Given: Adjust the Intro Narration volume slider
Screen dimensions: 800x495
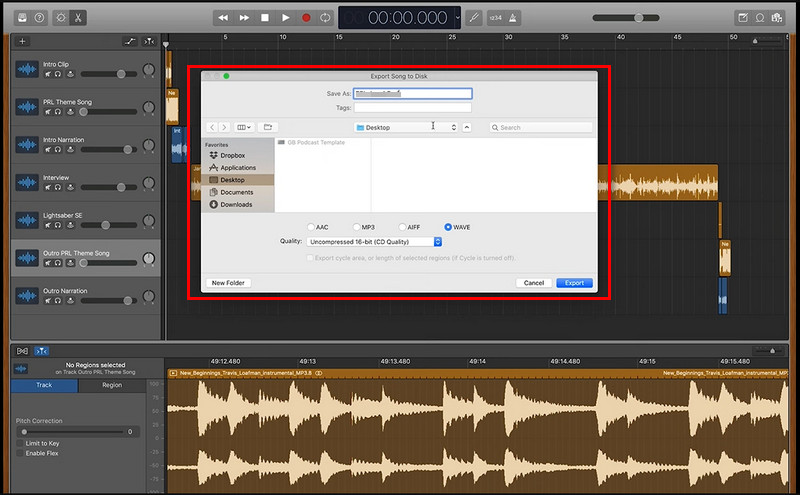Looking at the screenshot, I should pyautogui.click(x=109, y=150).
